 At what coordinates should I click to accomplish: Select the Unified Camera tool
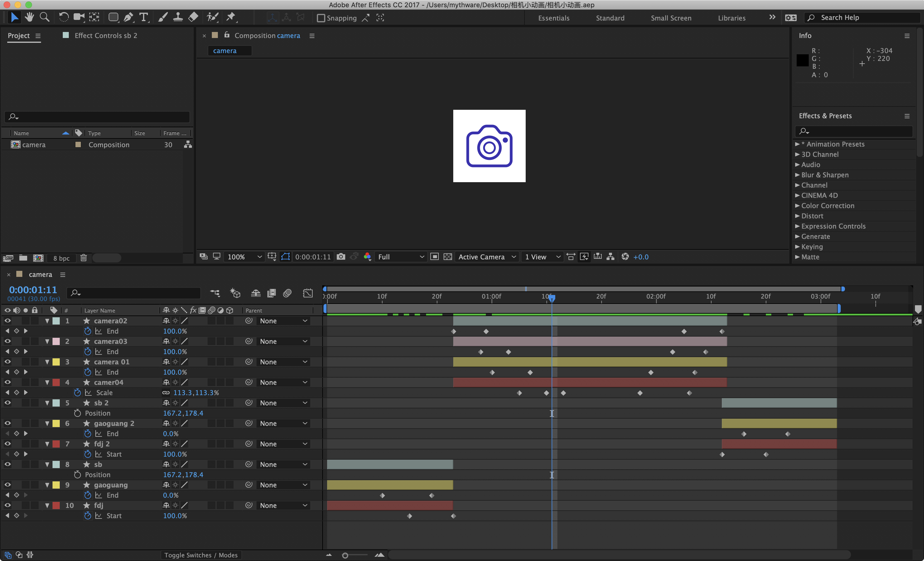79,17
